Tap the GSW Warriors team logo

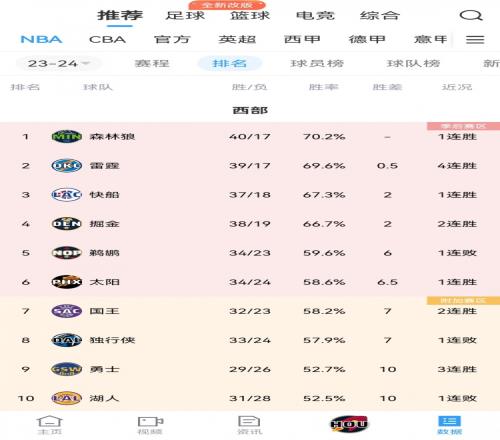pos(67,369)
